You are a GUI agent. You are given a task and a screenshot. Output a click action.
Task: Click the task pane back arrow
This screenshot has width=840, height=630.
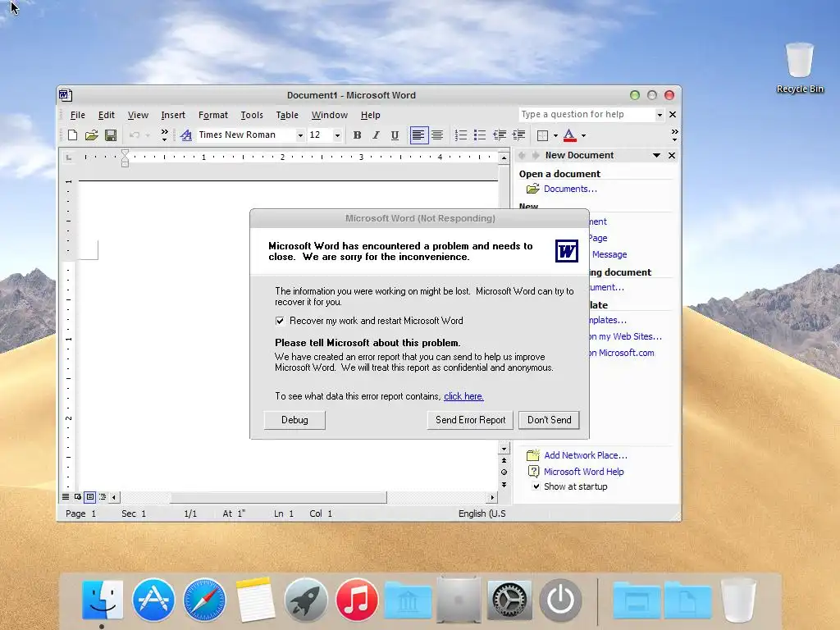click(522, 155)
